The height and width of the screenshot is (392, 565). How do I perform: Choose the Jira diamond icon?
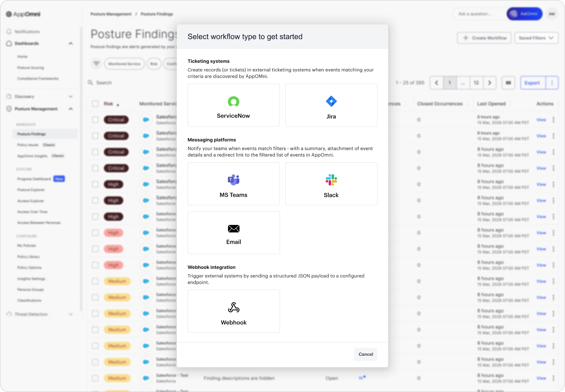(x=331, y=101)
